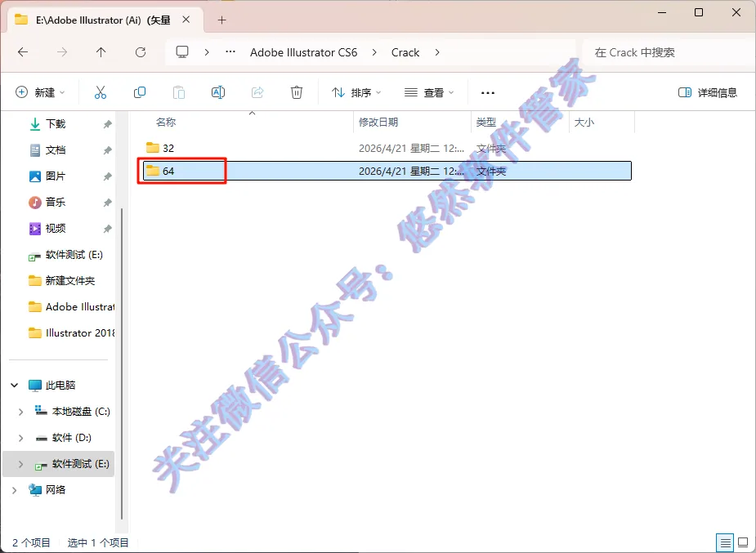Open the 新建 dropdown menu
This screenshot has width=756, height=553.
[x=41, y=92]
